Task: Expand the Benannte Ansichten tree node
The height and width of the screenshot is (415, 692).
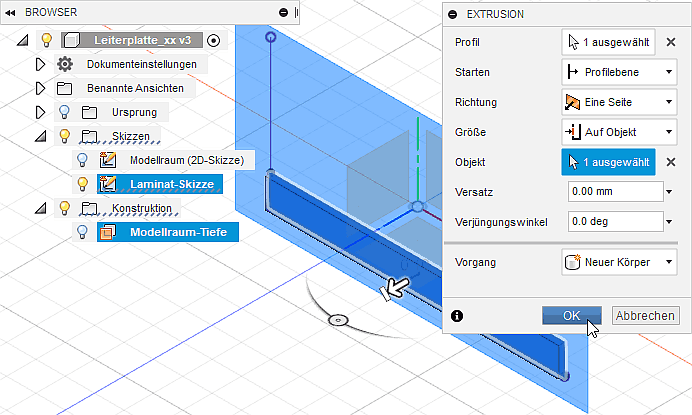Action: 40,88
